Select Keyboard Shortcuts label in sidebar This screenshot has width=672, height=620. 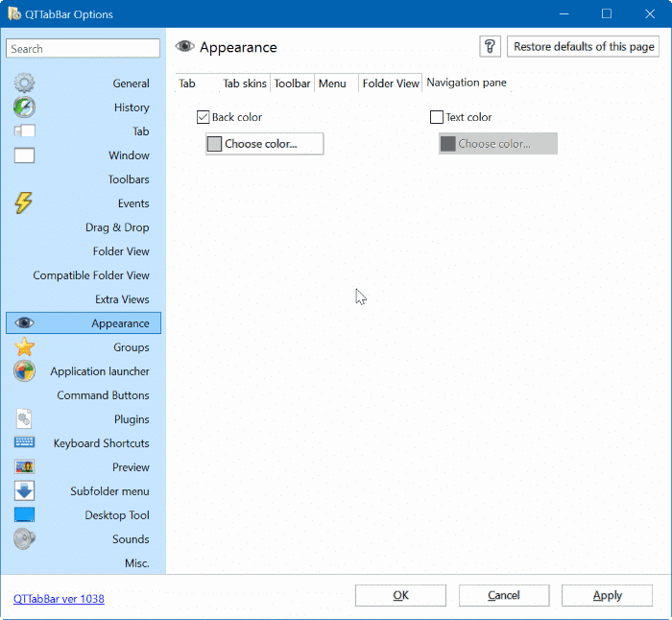click(x=101, y=443)
